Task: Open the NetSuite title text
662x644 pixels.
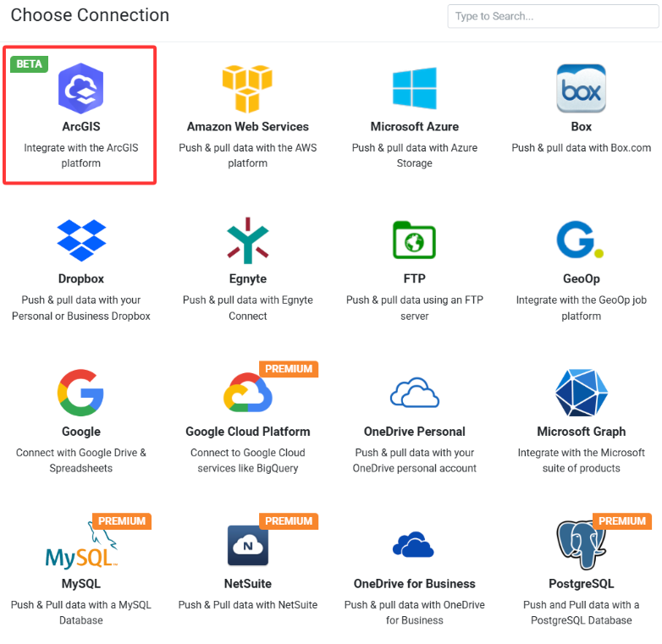Action: [x=248, y=584]
